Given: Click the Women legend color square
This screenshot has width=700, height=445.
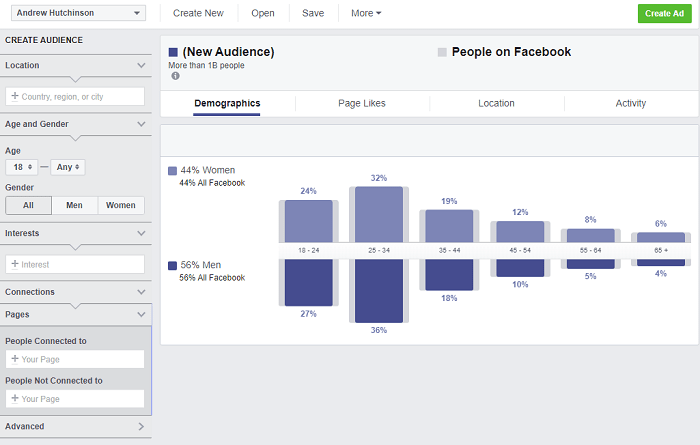Looking at the screenshot, I should coord(172,171).
